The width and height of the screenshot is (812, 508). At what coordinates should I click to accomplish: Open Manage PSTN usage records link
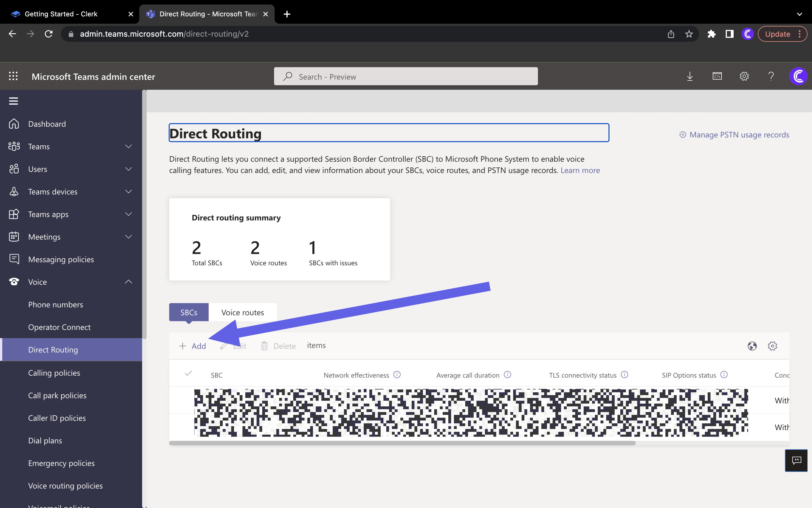coord(734,135)
